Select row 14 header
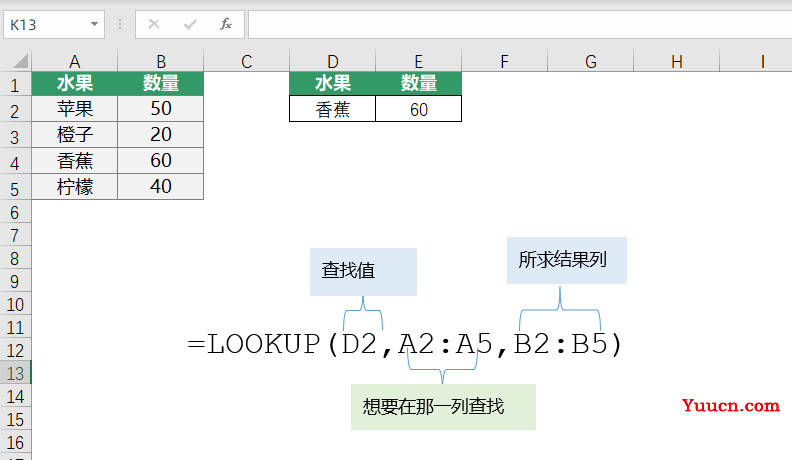Image resolution: width=792 pixels, height=460 pixels. tap(15, 395)
